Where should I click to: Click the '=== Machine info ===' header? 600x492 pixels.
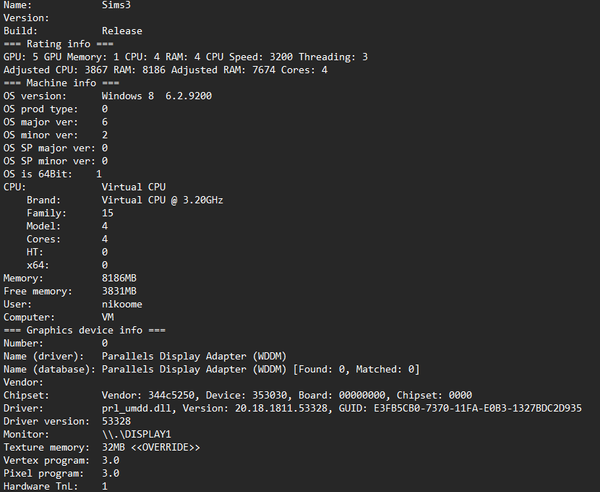[61, 83]
